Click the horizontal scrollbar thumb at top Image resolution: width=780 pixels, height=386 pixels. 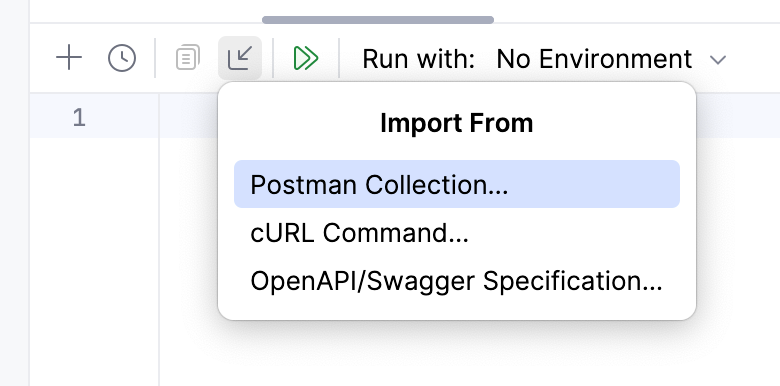coord(378,20)
